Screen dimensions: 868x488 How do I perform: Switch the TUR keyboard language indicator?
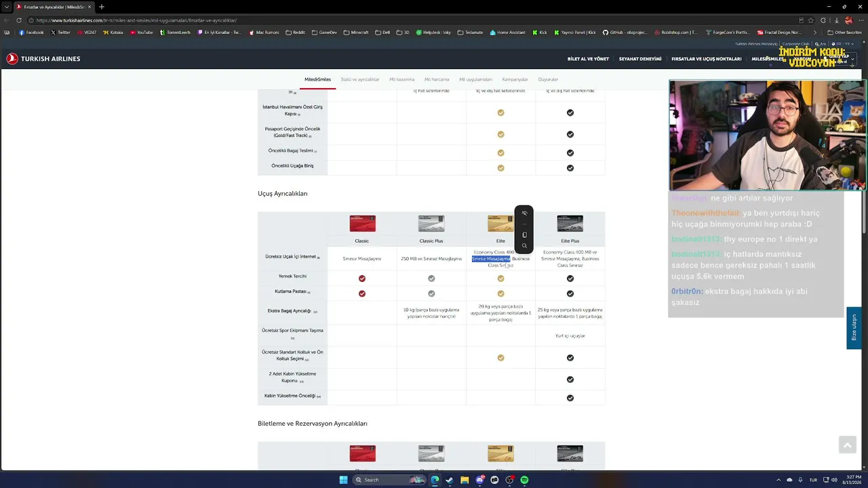813,480
